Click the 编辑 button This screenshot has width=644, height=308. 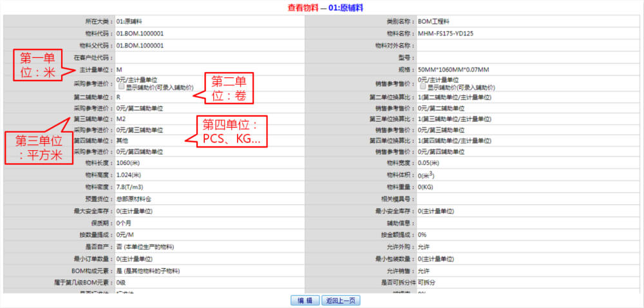coord(305,300)
